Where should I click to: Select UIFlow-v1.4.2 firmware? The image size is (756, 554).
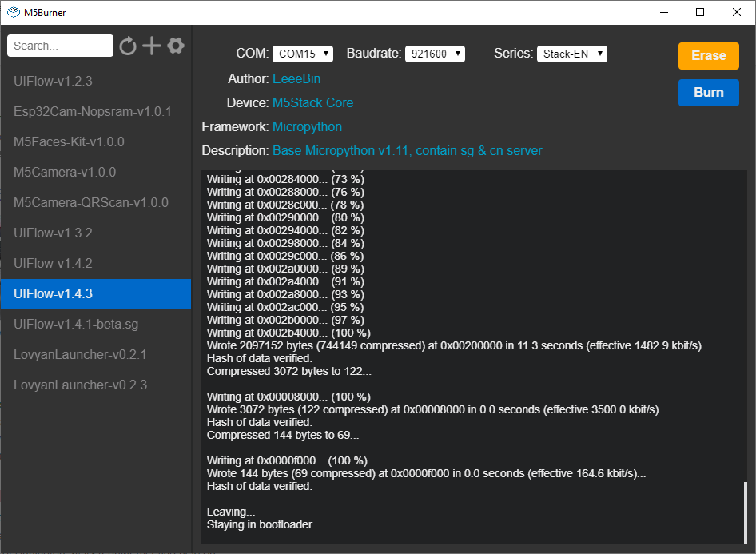tap(96, 263)
